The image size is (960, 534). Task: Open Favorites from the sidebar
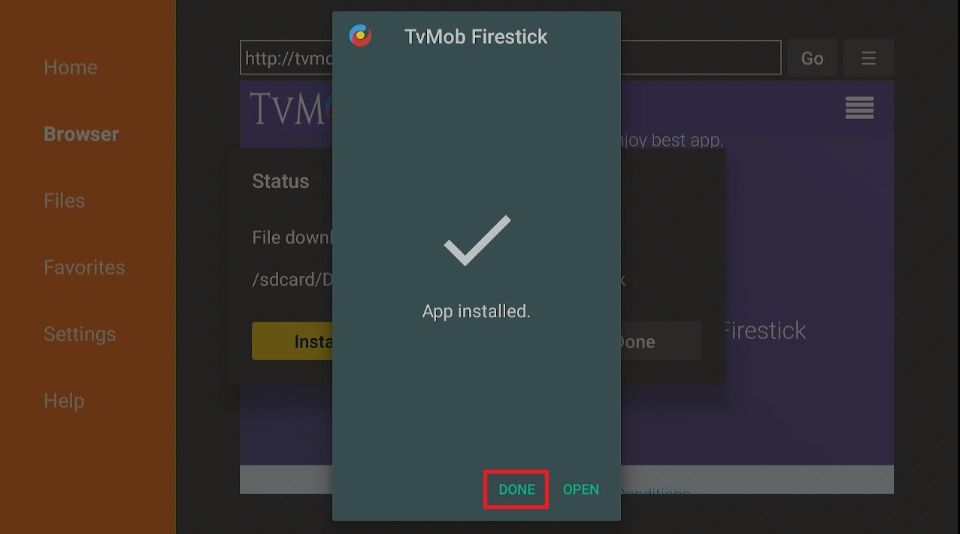point(84,268)
